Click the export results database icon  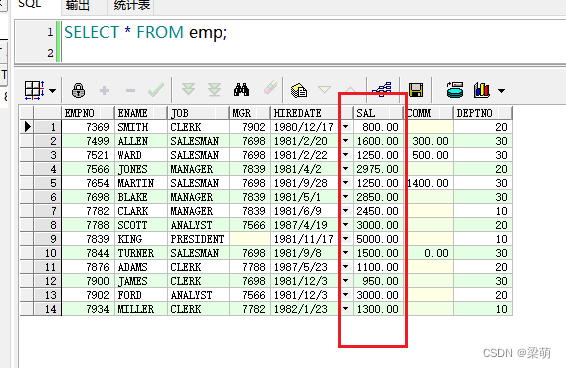pos(455,90)
